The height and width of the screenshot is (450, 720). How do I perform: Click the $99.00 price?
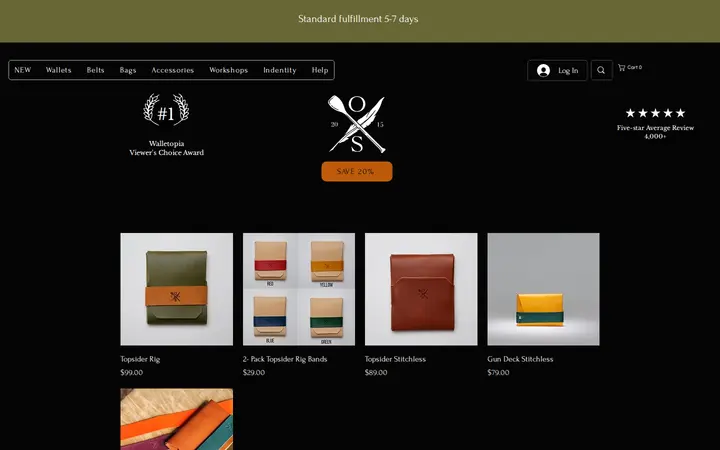(131, 372)
